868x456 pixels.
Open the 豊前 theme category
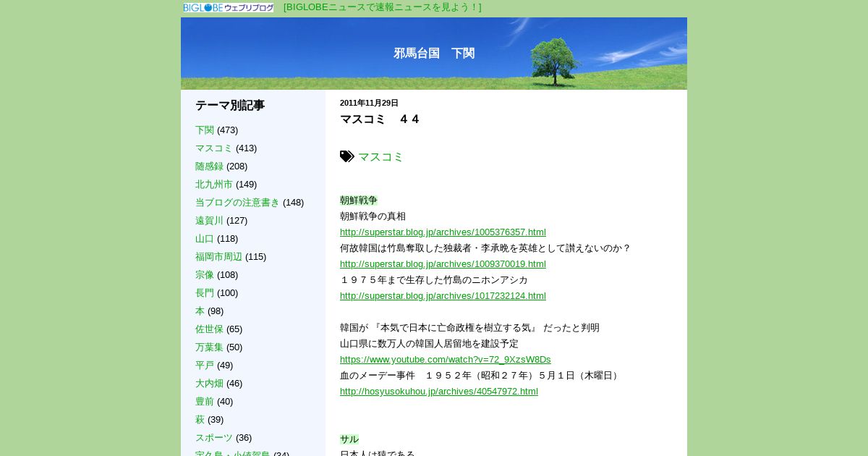(x=205, y=402)
